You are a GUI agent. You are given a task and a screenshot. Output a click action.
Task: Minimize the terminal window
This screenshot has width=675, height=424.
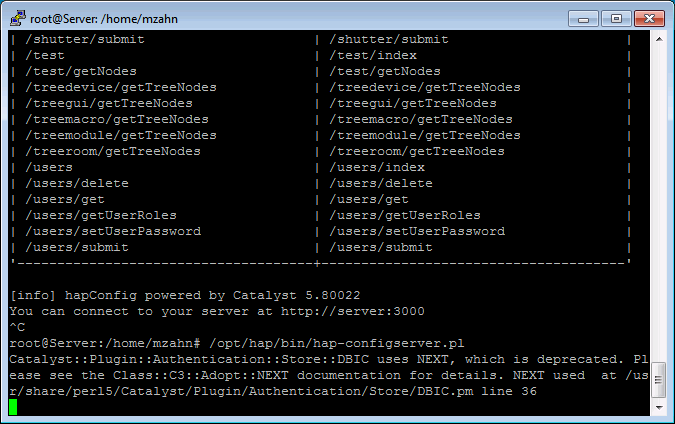[583, 19]
